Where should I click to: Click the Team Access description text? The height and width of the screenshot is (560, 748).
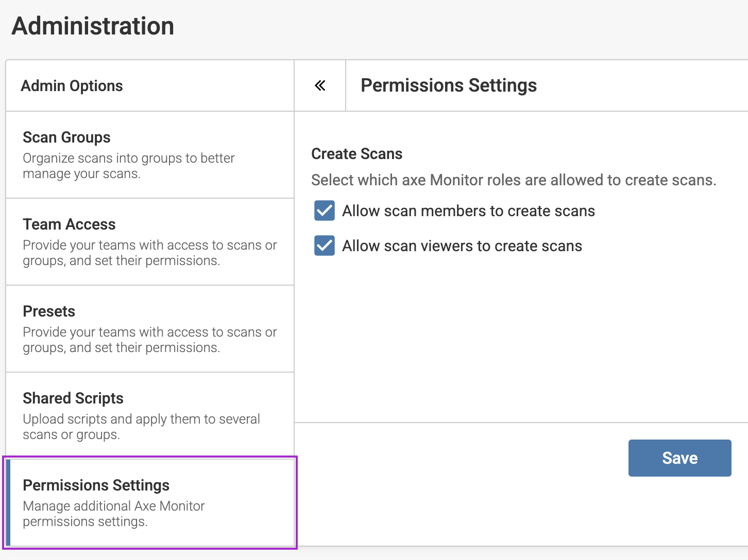pos(149,252)
